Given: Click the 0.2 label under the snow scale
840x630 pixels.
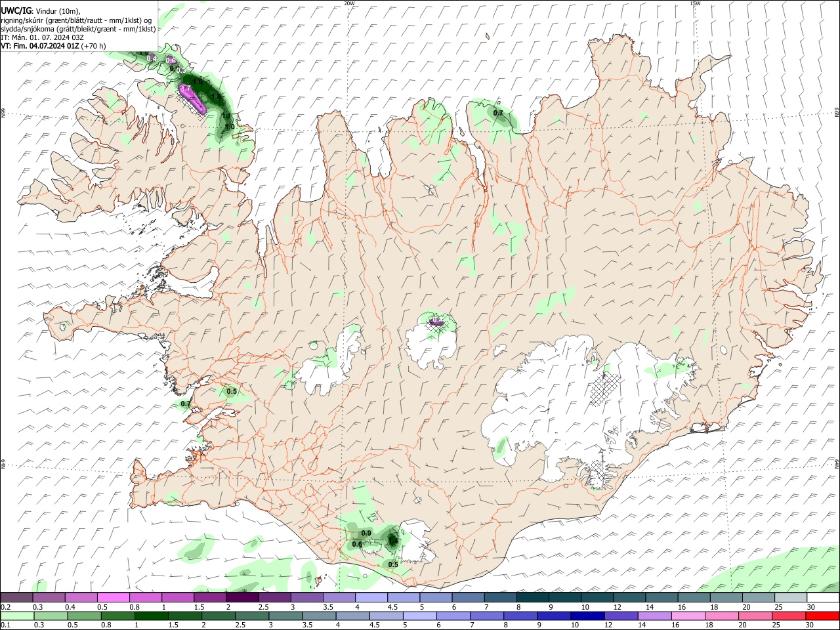Looking at the screenshot, I should 5,607.
